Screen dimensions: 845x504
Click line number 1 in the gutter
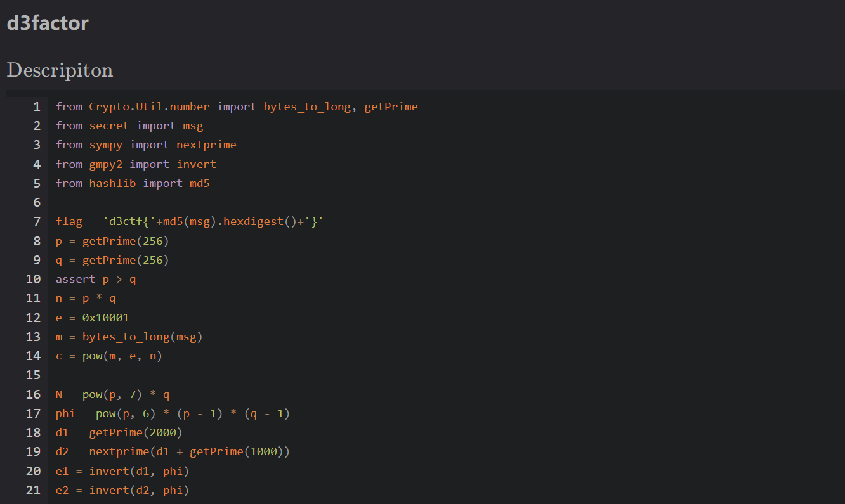pyautogui.click(x=37, y=107)
